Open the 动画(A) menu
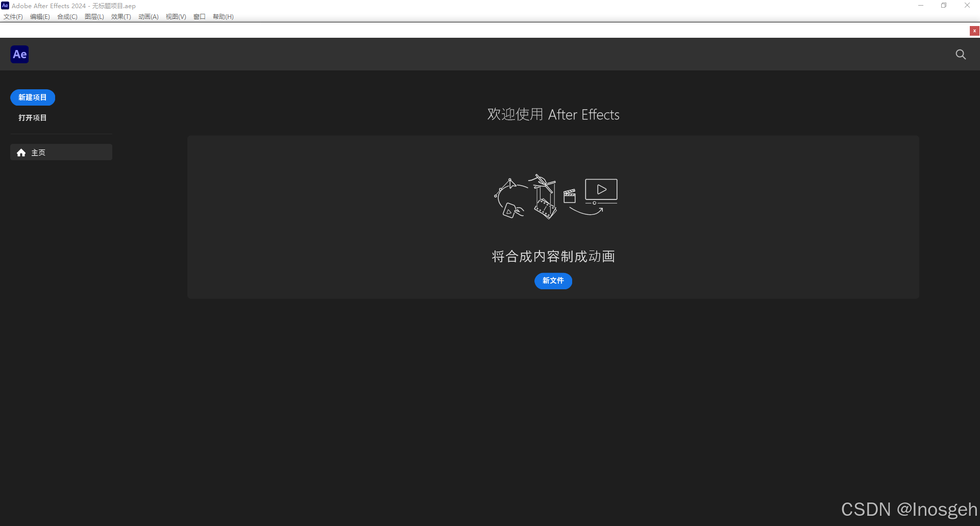 coord(149,17)
